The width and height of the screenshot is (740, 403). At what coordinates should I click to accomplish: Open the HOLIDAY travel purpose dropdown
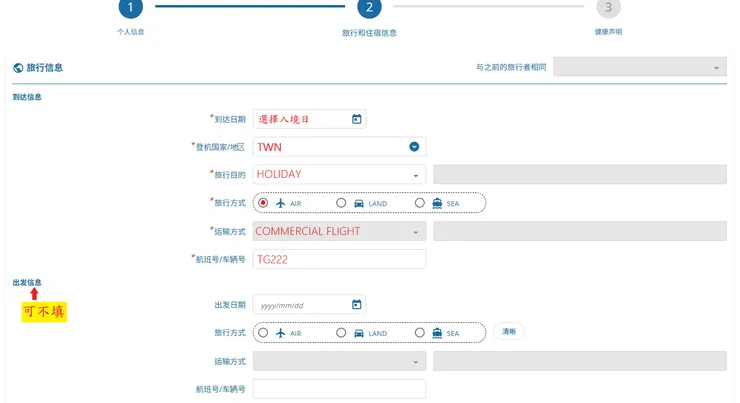tap(416, 175)
